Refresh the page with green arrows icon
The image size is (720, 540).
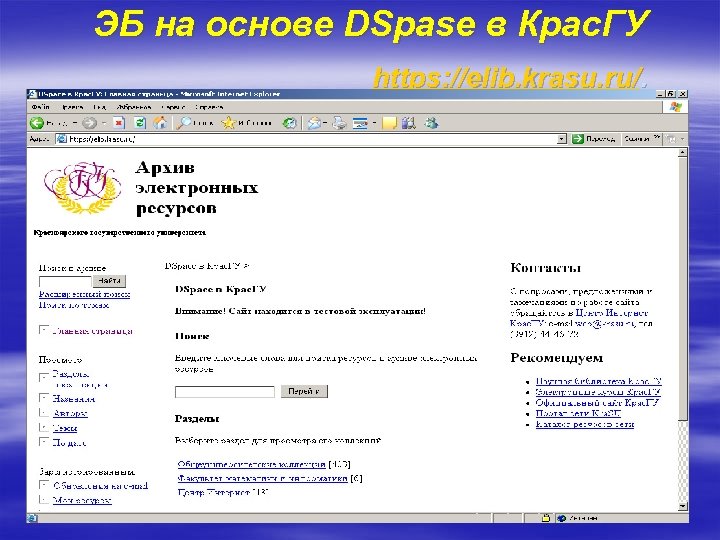(140, 123)
